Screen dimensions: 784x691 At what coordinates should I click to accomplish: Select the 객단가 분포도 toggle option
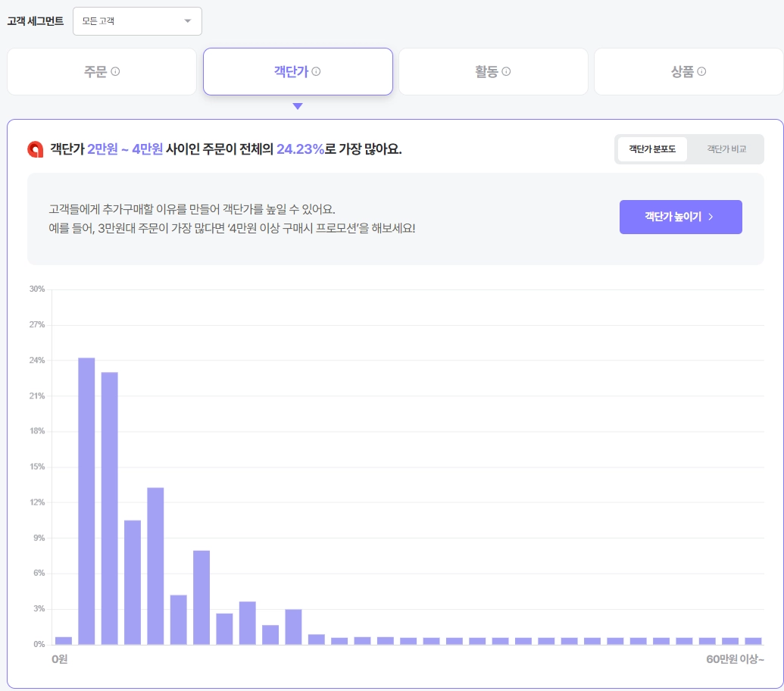[652, 149]
